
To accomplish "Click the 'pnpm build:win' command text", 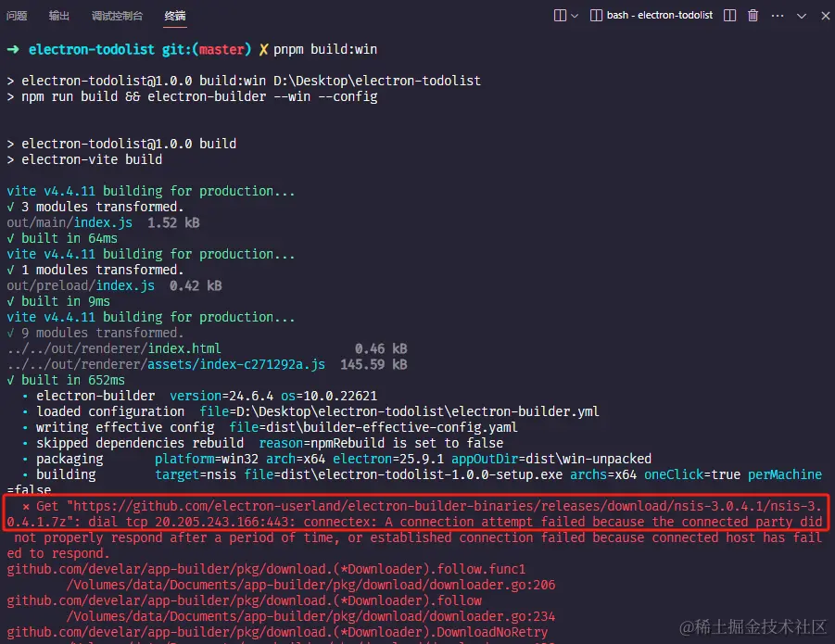I will 325,49.
